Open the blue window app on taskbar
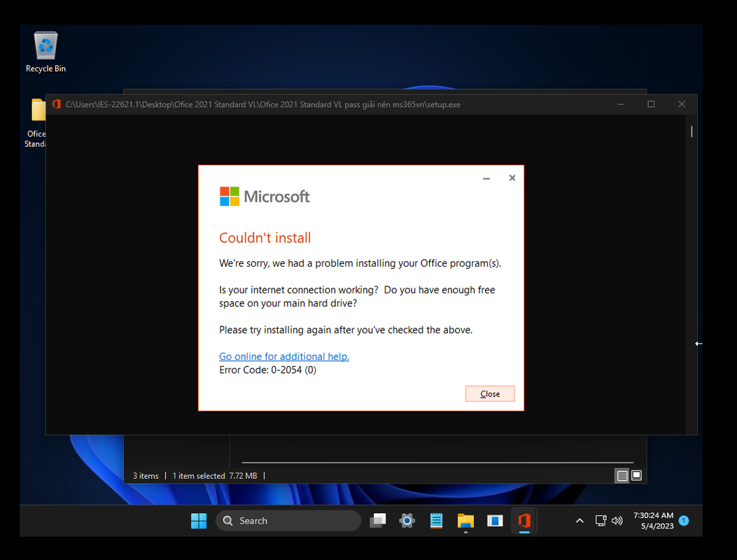The image size is (737, 560). (495, 521)
